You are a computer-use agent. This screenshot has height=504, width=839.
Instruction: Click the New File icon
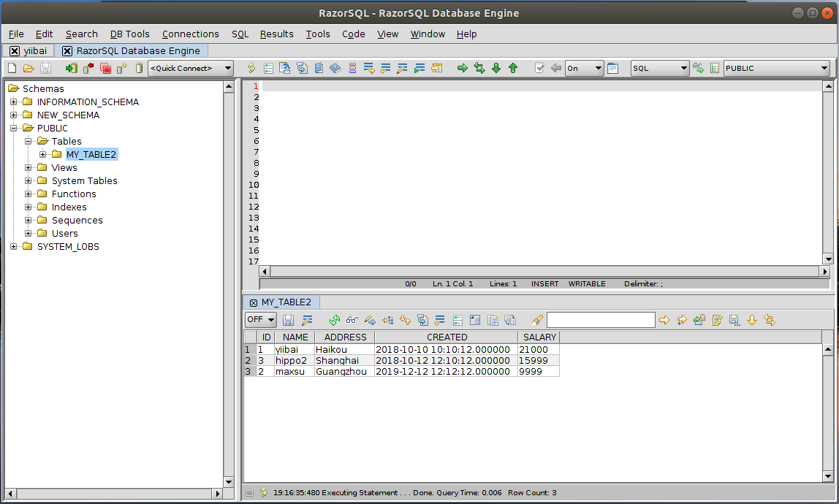12,68
